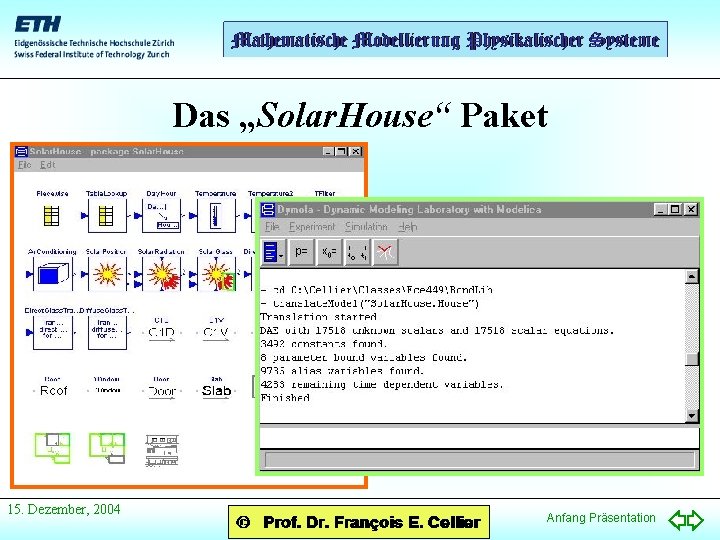The height and width of the screenshot is (540, 720).
Task: Click the '3492 constants found.' line
Action: [x=324, y=344]
